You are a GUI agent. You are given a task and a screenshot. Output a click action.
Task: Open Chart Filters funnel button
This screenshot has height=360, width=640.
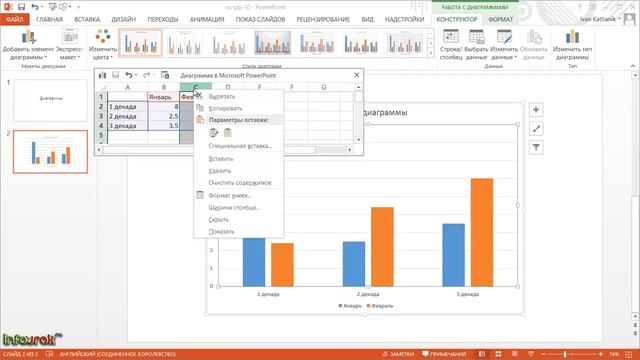[x=536, y=147]
